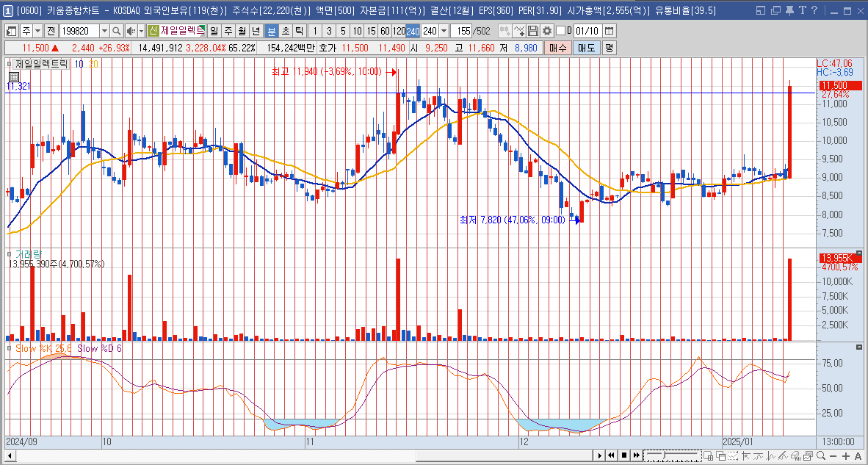Screen dimensions: 868x465
Task: Expand the 240 interval dropdown arrow
Action: tap(444, 31)
